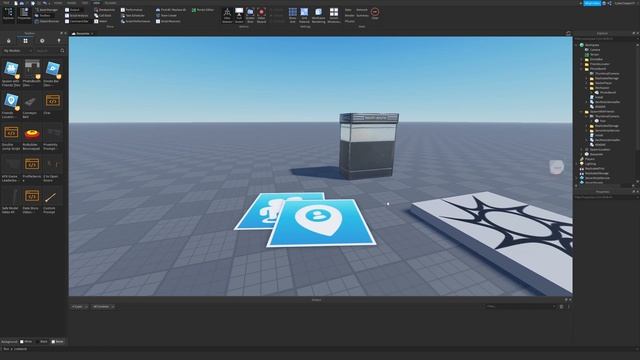The width and height of the screenshot is (640, 360).
Task: Select Players service in Explorer
Action: (x=590, y=159)
